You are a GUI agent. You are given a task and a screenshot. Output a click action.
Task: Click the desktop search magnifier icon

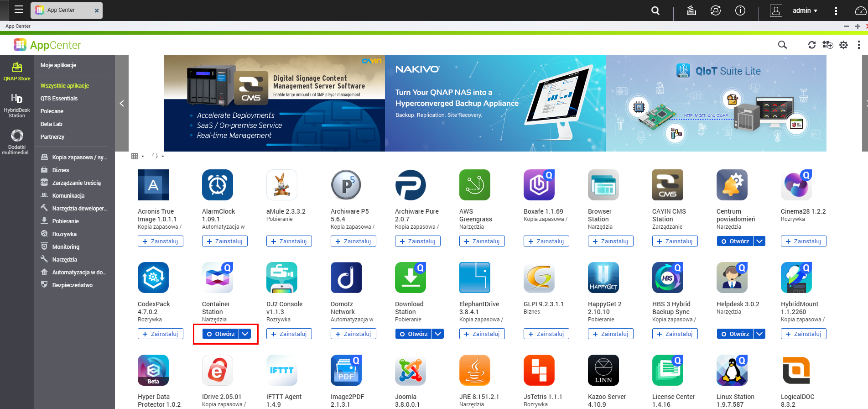click(655, 10)
